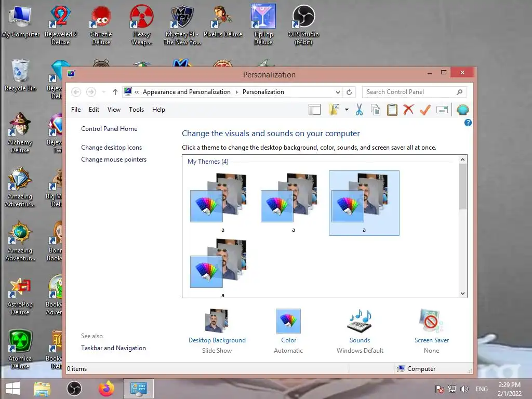Screen dimensions: 532x399
Task: Select TipTop Deluxe desktop shortcut
Action: (x=263, y=24)
